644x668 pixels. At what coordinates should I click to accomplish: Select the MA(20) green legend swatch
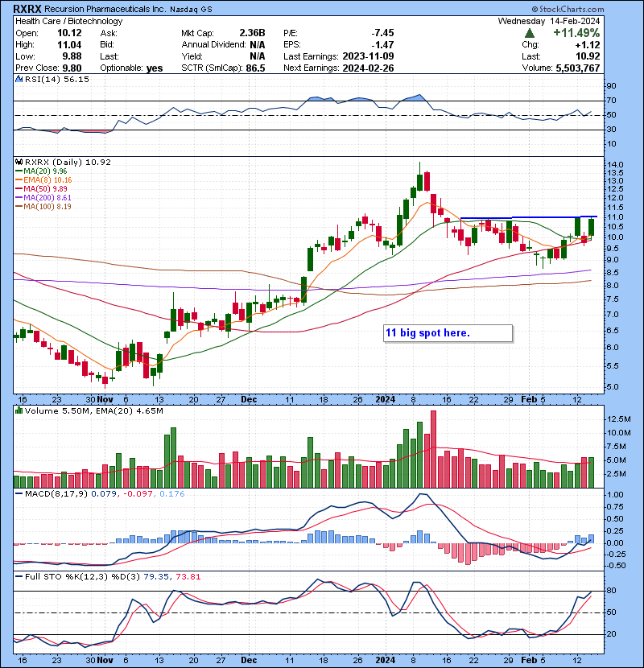(x=20, y=171)
